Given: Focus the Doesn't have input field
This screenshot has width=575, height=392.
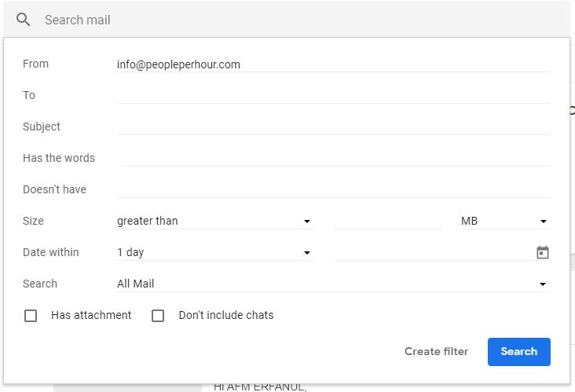Looking at the screenshot, I should click(x=333, y=190).
